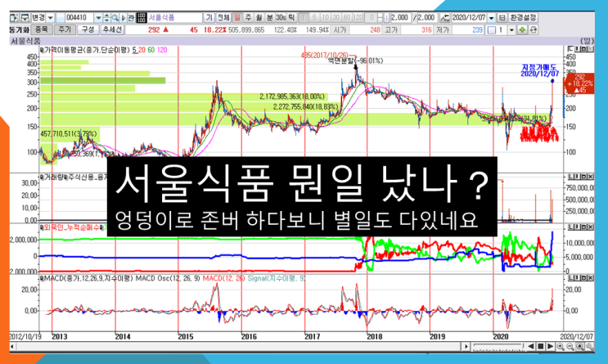
Task: Click the save disk icon beside date
Action: [x=502, y=18]
